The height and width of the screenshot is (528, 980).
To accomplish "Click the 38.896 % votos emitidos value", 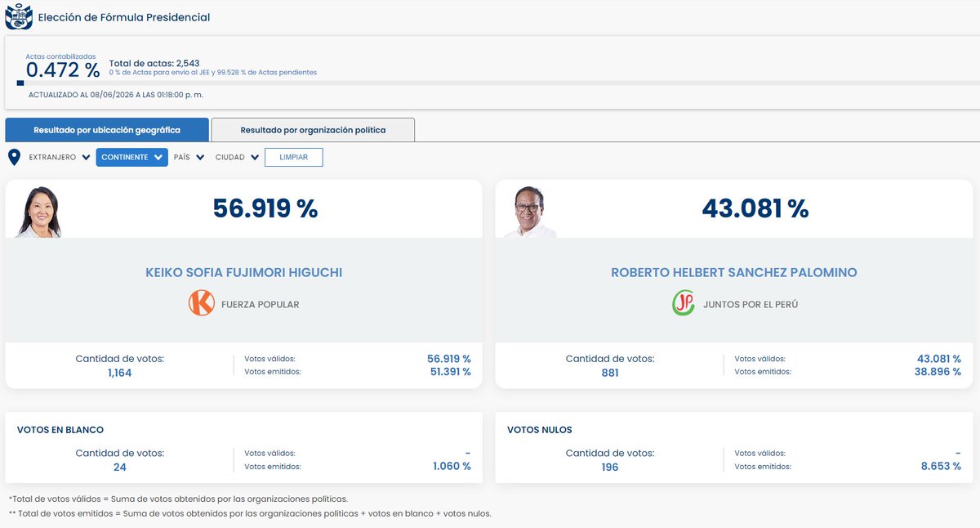I will pos(938,372).
